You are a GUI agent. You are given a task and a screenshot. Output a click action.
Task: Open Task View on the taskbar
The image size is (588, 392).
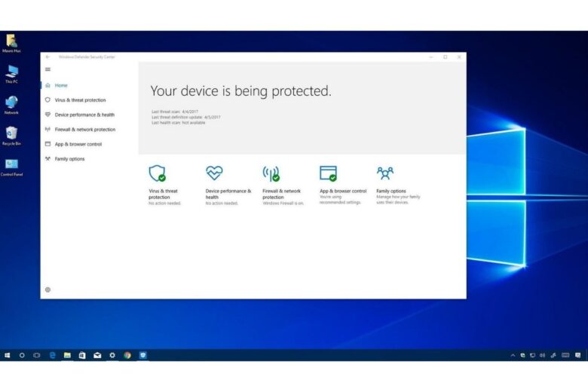[37, 355]
